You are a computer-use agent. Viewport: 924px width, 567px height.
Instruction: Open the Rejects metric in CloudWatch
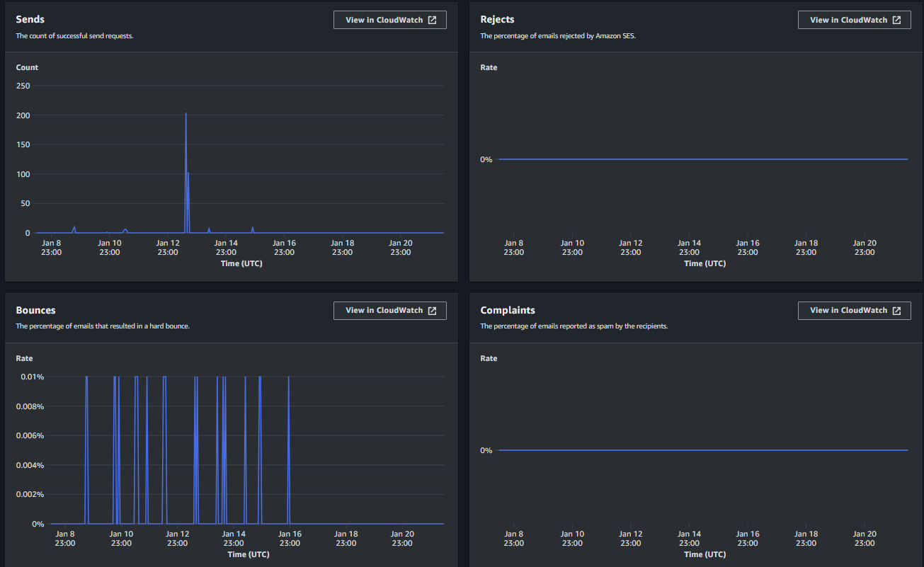(855, 19)
